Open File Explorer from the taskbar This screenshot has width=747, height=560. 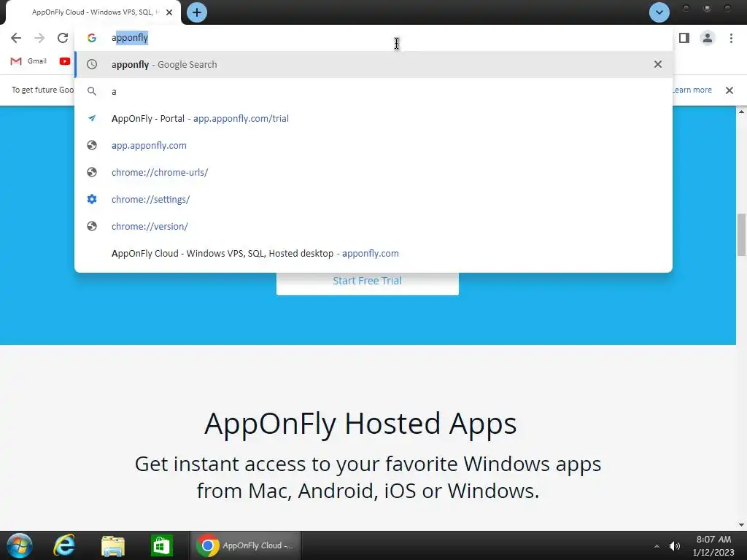click(113, 545)
